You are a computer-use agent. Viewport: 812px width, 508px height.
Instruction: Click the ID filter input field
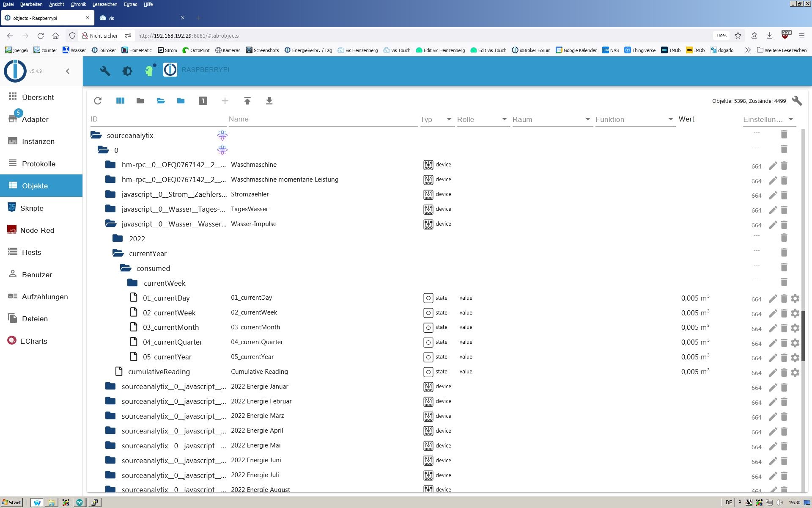pyautogui.click(x=156, y=119)
